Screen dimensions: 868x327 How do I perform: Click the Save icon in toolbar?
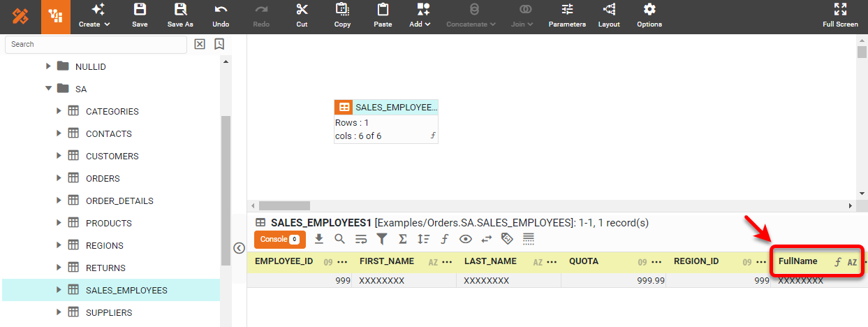tap(140, 15)
